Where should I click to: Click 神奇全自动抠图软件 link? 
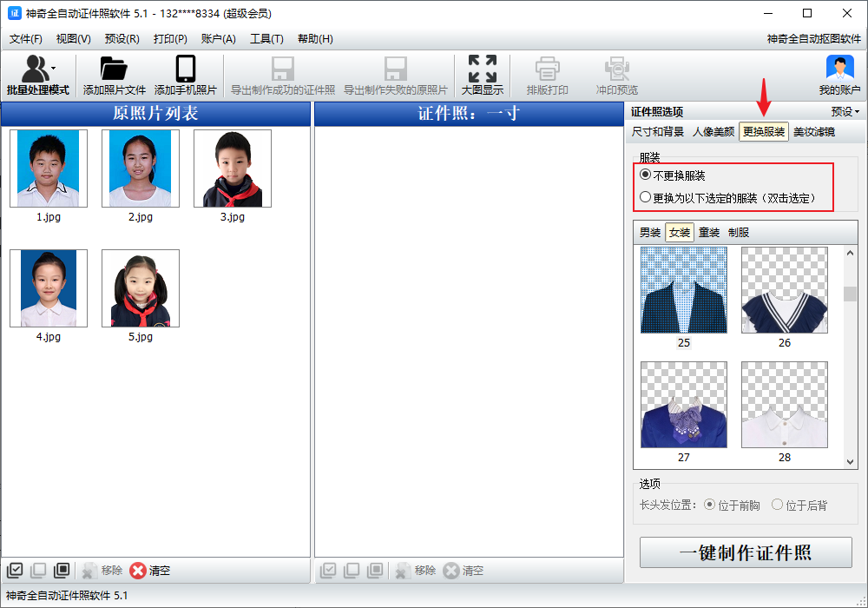(814, 39)
